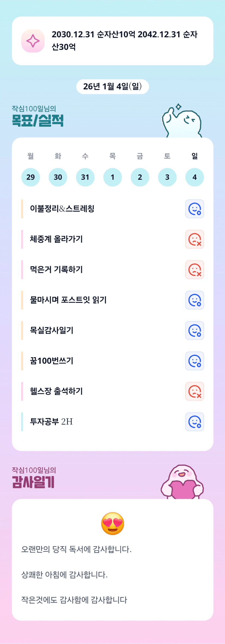Image resolution: width=225 pixels, height=644 pixels.
Task: Toggle smiley status for 이불정리&스트레칭
Action: (195, 209)
